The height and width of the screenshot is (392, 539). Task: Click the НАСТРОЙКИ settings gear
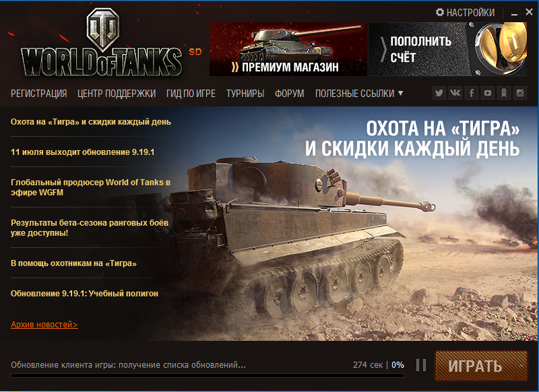tap(465, 13)
